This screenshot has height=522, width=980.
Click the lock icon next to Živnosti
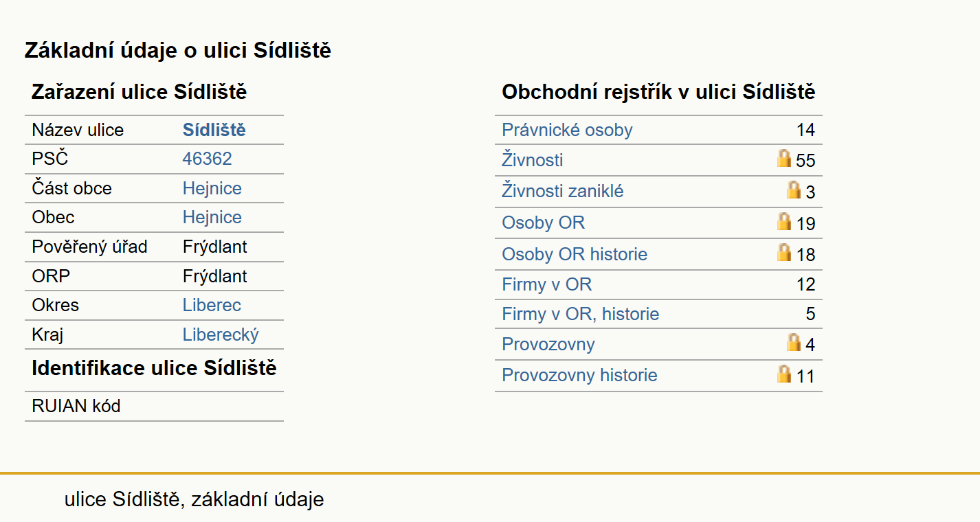click(784, 159)
